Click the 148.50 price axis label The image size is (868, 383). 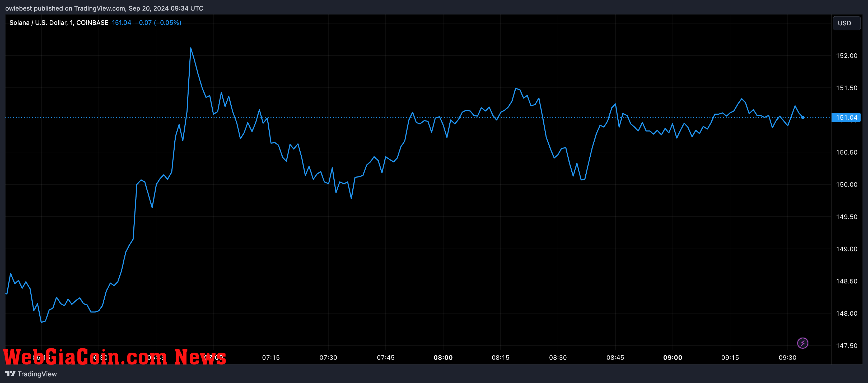[x=846, y=281]
